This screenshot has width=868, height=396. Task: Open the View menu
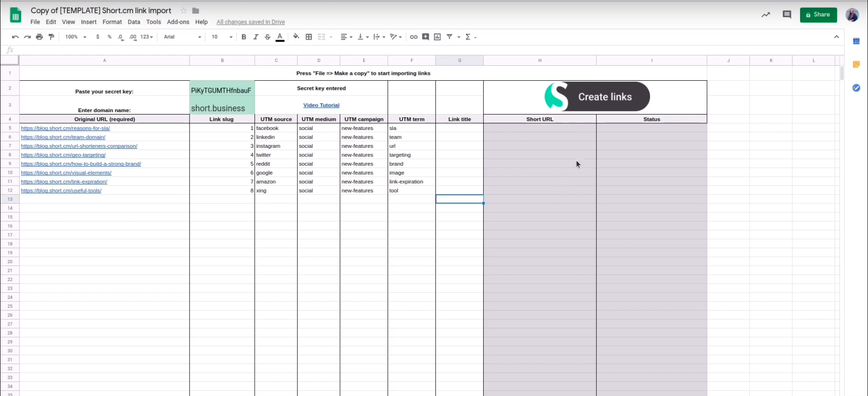click(68, 22)
